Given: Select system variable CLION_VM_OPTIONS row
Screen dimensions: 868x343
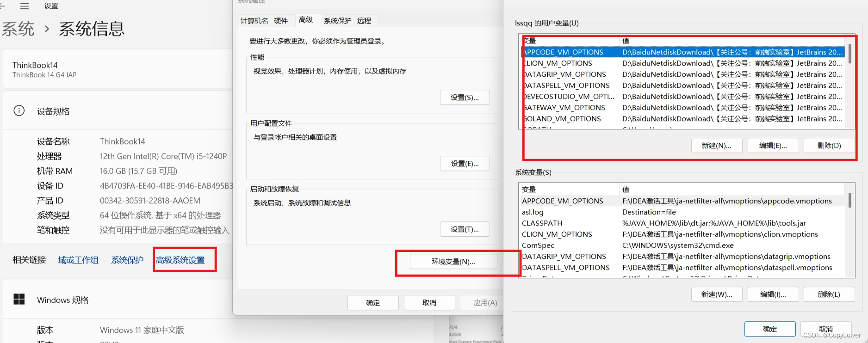Looking at the screenshot, I should click(x=683, y=234).
